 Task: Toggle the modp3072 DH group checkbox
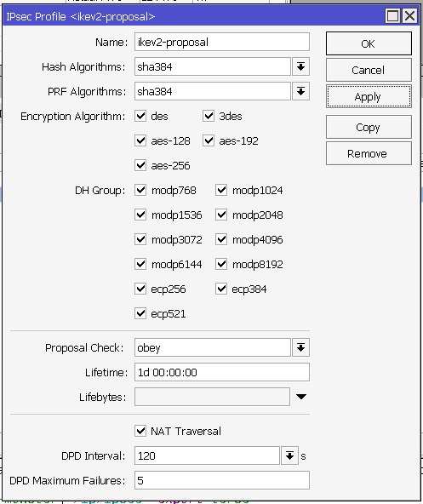(140, 239)
